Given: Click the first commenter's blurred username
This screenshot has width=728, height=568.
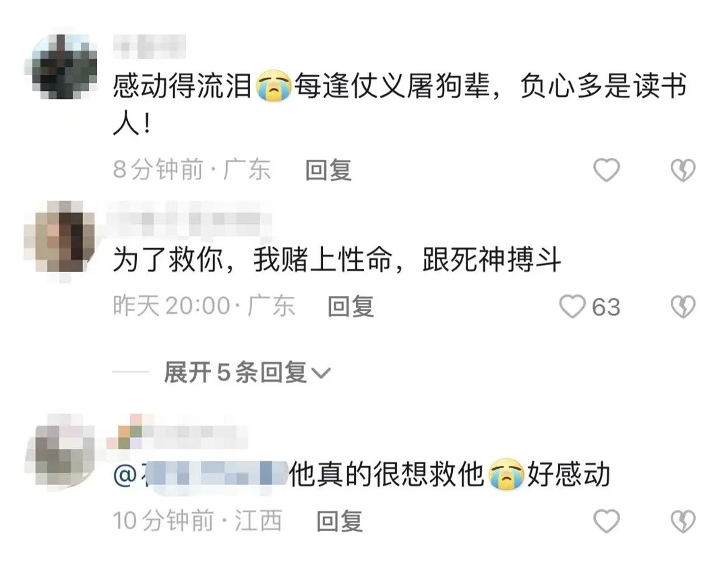Looking at the screenshot, I should pos(150,47).
